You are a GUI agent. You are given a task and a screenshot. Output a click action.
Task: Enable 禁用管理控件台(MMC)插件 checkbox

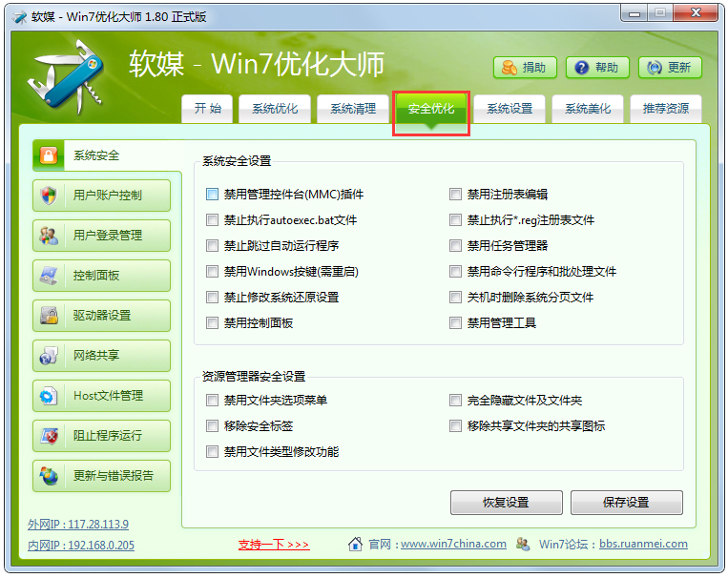(x=212, y=194)
